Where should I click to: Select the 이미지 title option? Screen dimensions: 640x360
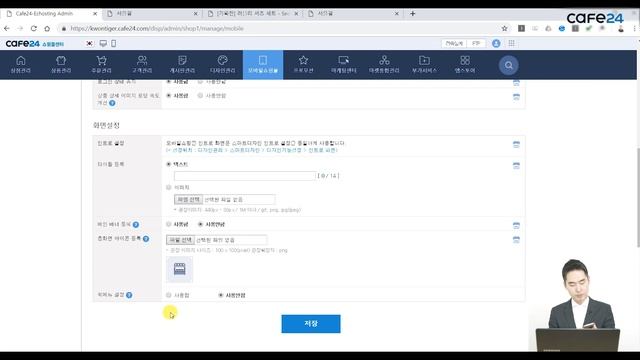[x=169, y=187]
